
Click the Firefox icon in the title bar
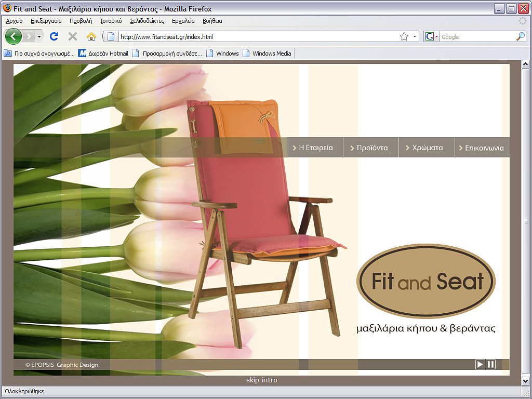(x=7, y=8)
